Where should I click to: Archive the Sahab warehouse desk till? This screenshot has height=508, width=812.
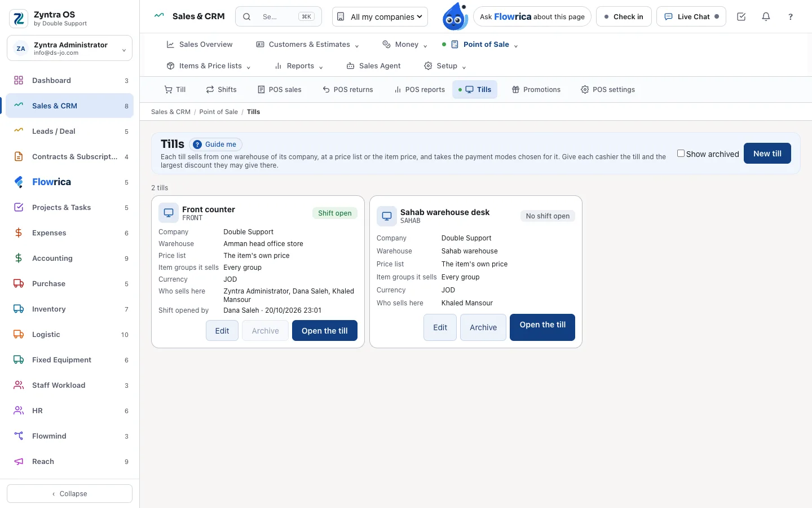click(x=483, y=327)
